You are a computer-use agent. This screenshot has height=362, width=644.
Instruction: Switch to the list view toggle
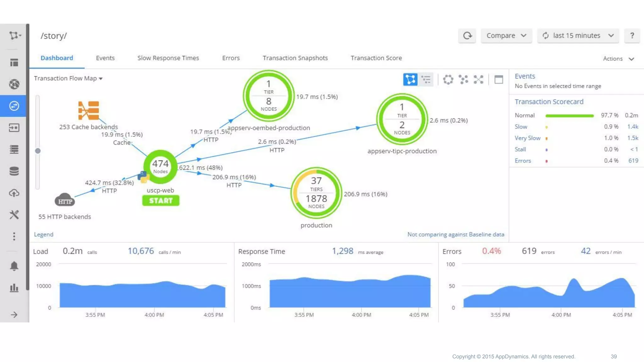[426, 80]
